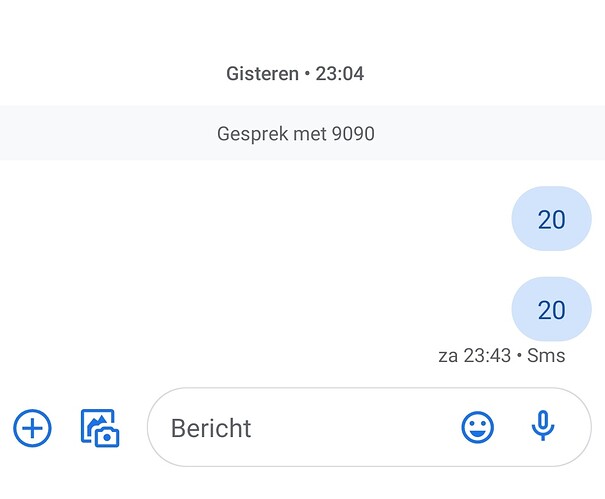Click the "Bericht" placeholder text
The image size is (605, 499).
click(x=211, y=429)
